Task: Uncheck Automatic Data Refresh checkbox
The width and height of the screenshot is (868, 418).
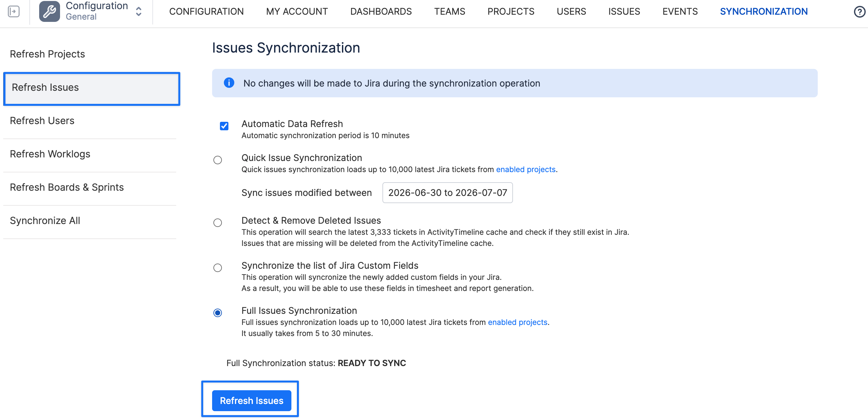Action: [224, 126]
